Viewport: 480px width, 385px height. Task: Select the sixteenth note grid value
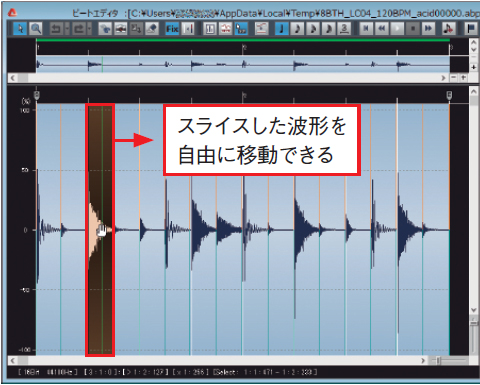point(313,29)
